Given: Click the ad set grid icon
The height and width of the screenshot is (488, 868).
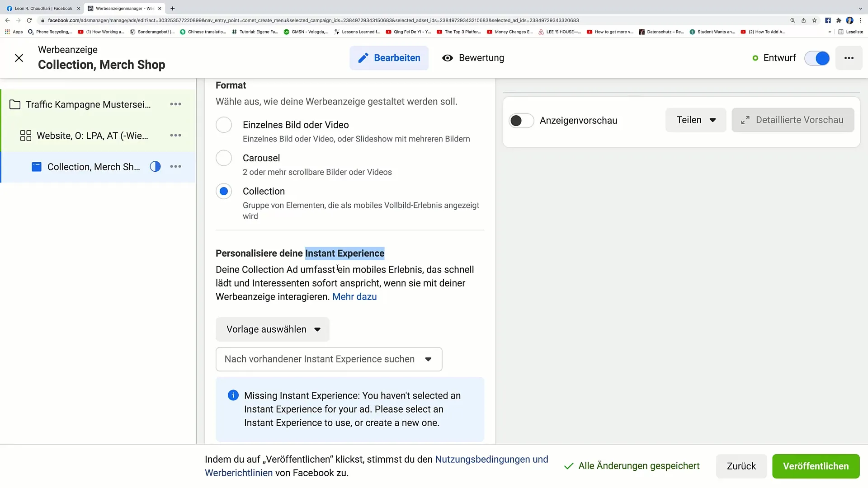Looking at the screenshot, I should point(26,136).
